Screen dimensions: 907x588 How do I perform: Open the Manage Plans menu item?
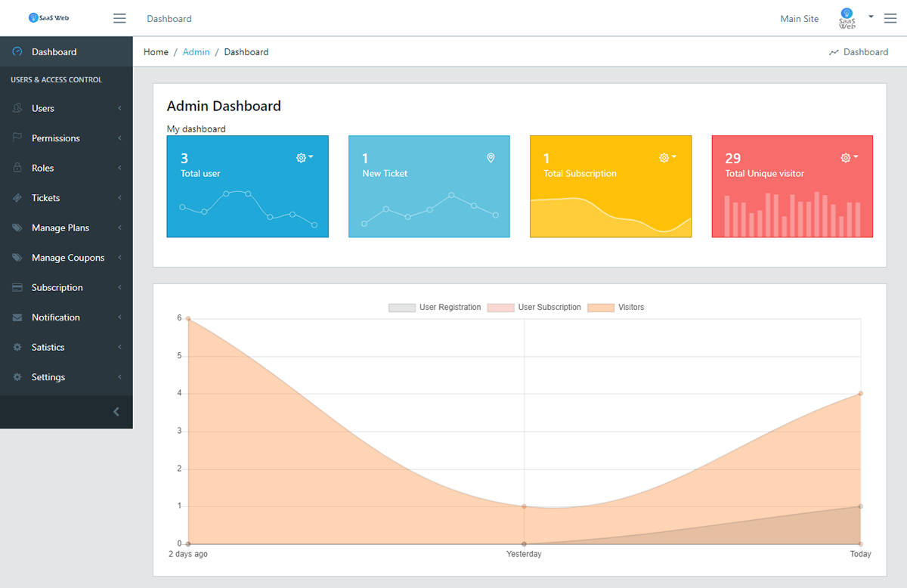coord(67,227)
